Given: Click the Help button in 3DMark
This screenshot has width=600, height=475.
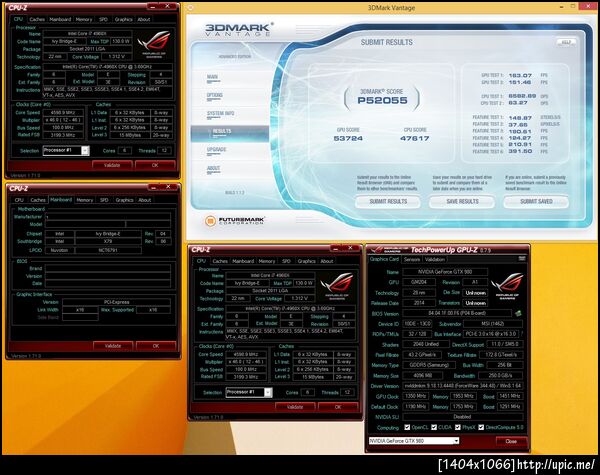Looking at the screenshot, I should click(566, 42).
